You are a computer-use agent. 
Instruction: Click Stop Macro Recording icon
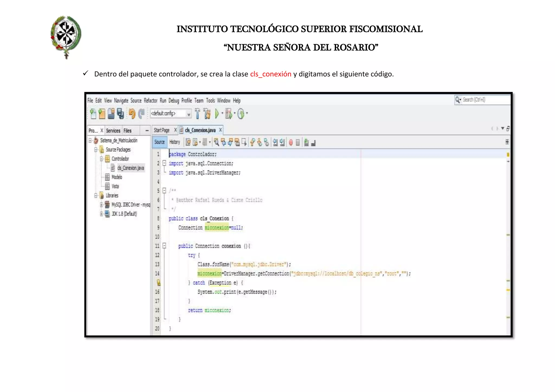point(298,142)
